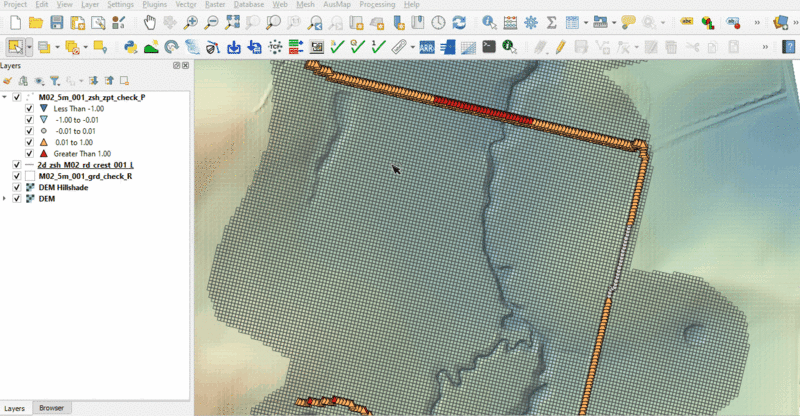Expand the DEM layer tree node
The image size is (800, 416).
tap(6, 198)
